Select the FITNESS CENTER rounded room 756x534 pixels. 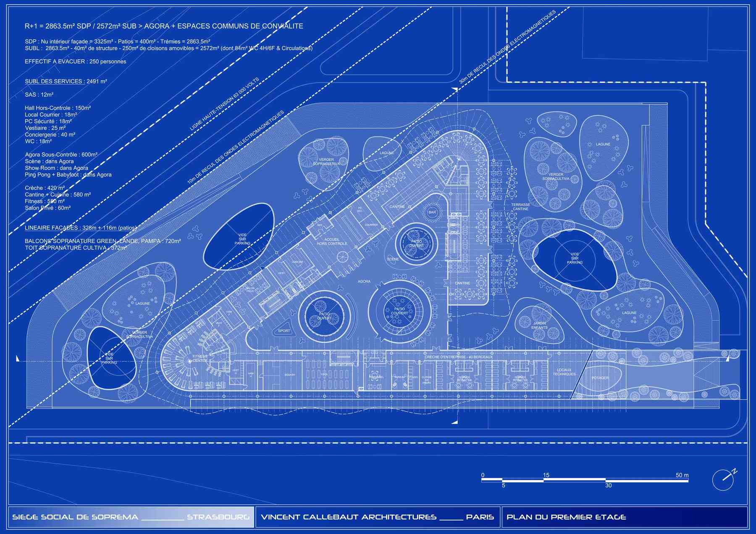pyautogui.click(x=199, y=359)
